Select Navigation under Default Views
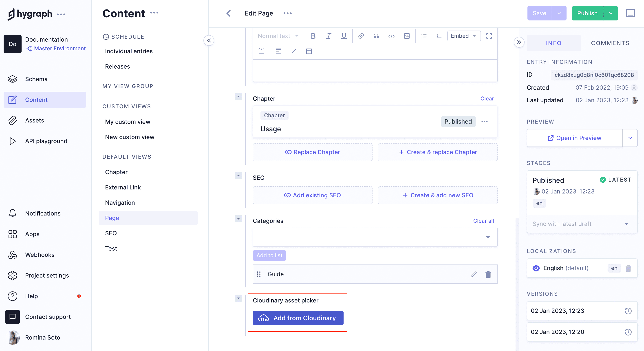Image resolution: width=644 pixels, height=351 pixels. [120, 203]
